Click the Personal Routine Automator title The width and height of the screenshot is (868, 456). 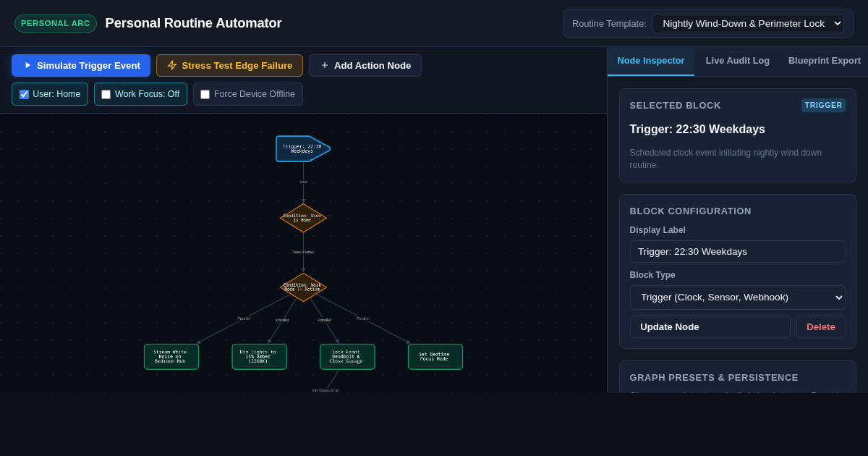[194, 23]
